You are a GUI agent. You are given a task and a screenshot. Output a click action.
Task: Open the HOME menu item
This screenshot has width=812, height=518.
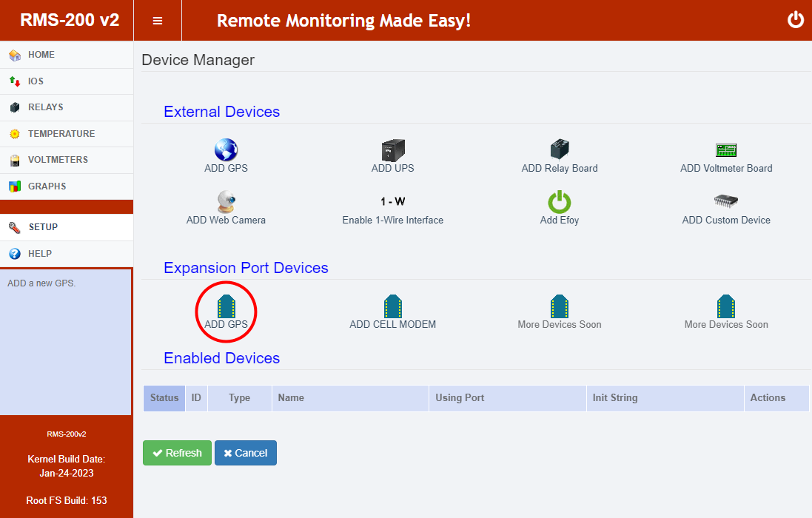click(x=41, y=55)
